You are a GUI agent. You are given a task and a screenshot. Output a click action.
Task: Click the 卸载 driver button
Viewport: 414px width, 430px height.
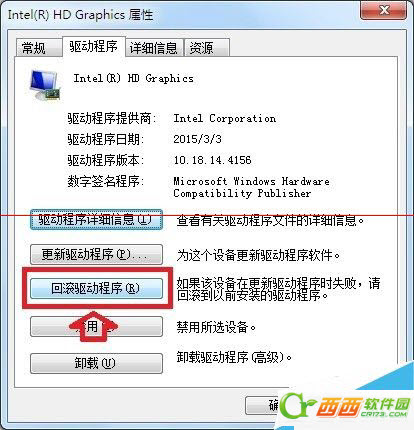pos(96,363)
